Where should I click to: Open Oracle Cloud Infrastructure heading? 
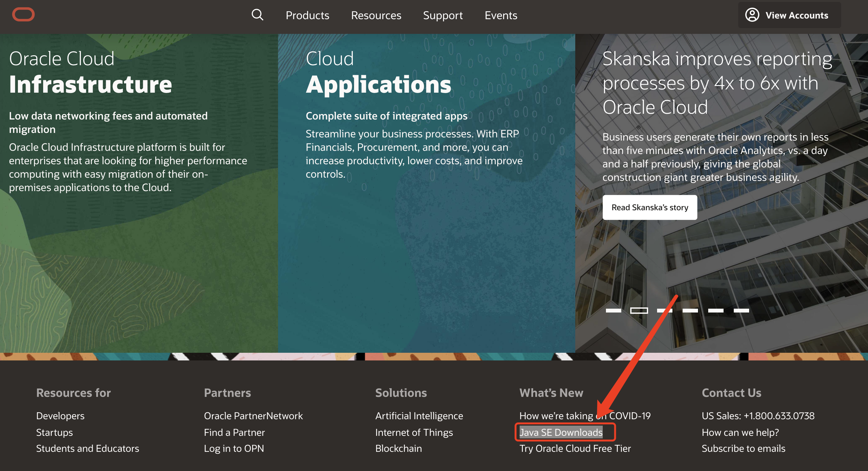pos(90,72)
